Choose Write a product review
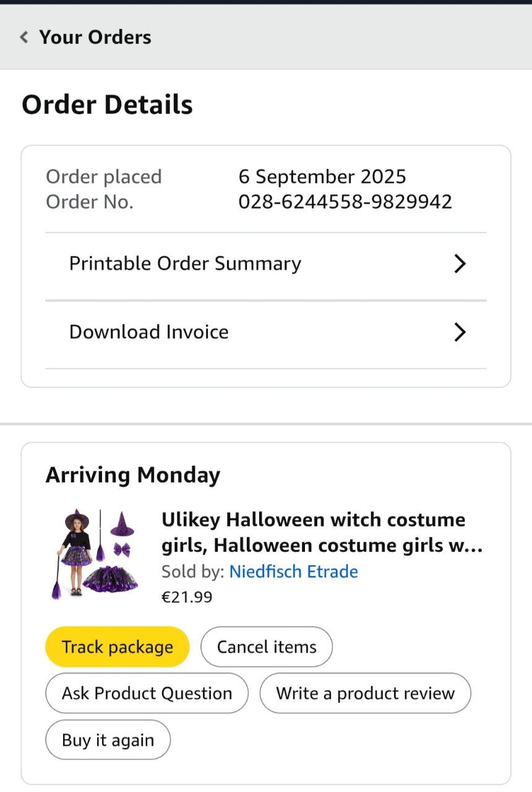 click(x=365, y=694)
